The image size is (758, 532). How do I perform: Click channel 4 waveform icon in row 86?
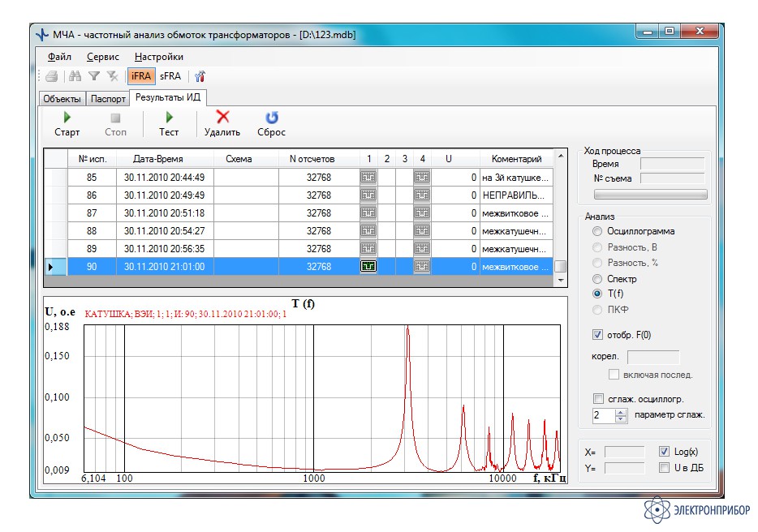422,195
